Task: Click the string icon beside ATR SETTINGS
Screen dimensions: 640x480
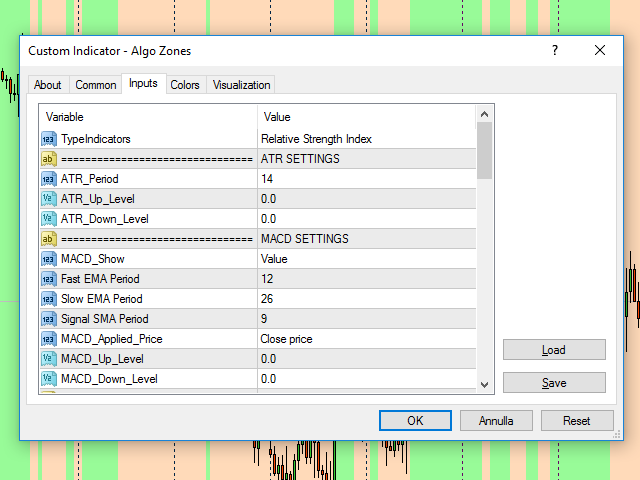Action: click(49, 159)
